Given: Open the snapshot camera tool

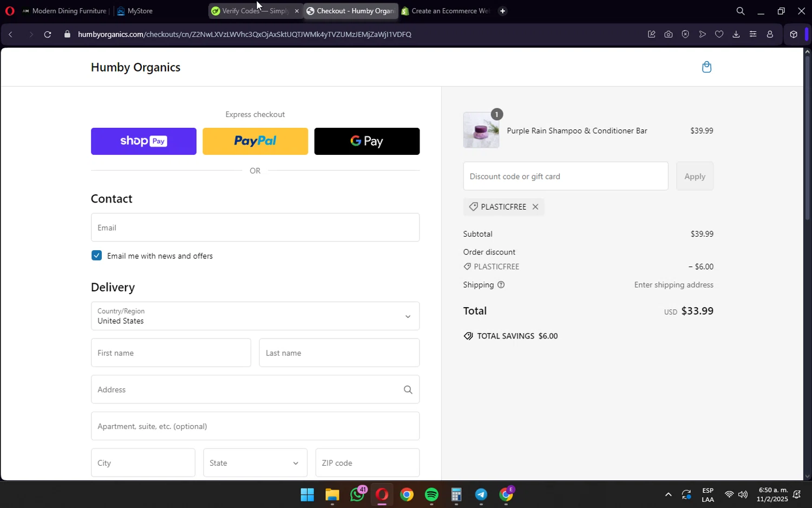Looking at the screenshot, I should pyautogui.click(x=669, y=34).
